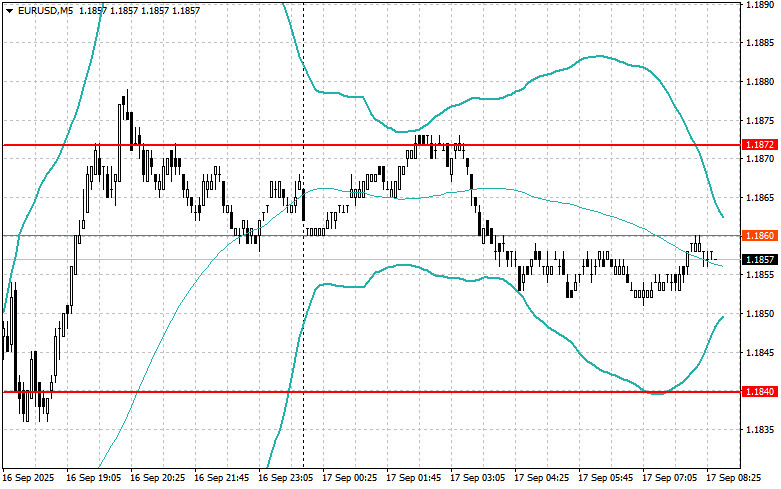Viewport: 781px width, 489px height.
Task: Click the 17 Sep 08:25 time label
Action: tap(733, 478)
